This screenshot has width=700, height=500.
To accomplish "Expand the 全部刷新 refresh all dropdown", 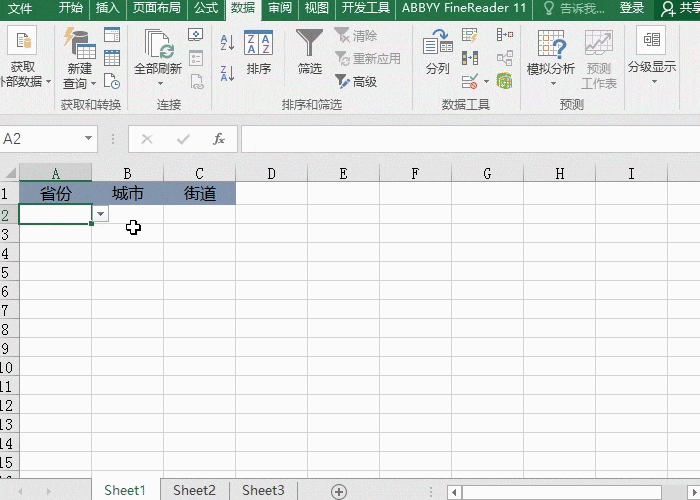I will 158,82.
